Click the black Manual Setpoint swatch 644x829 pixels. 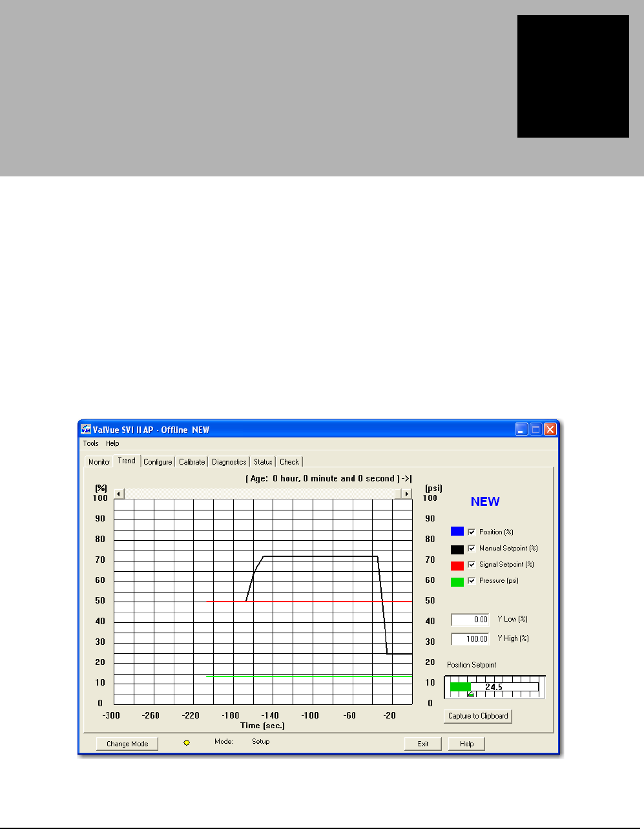click(457, 549)
